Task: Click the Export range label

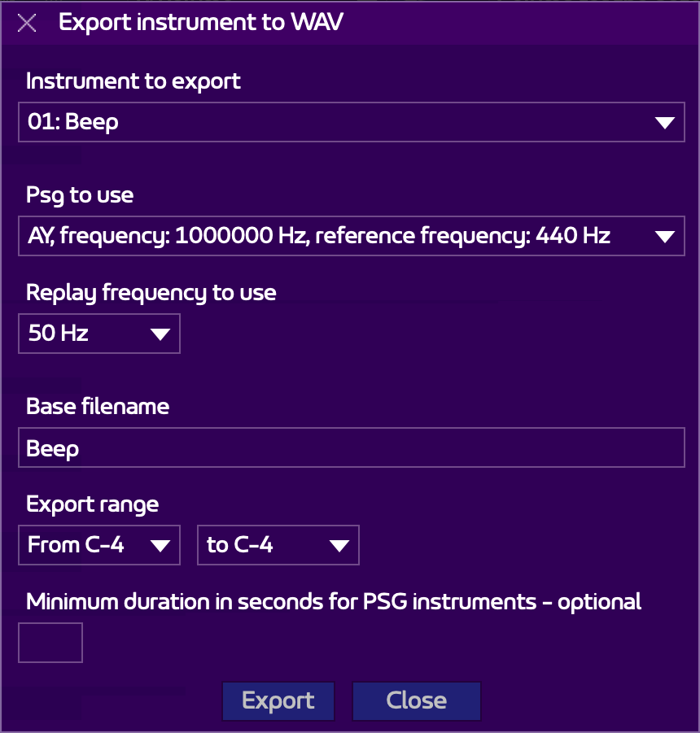Action: (92, 504)
